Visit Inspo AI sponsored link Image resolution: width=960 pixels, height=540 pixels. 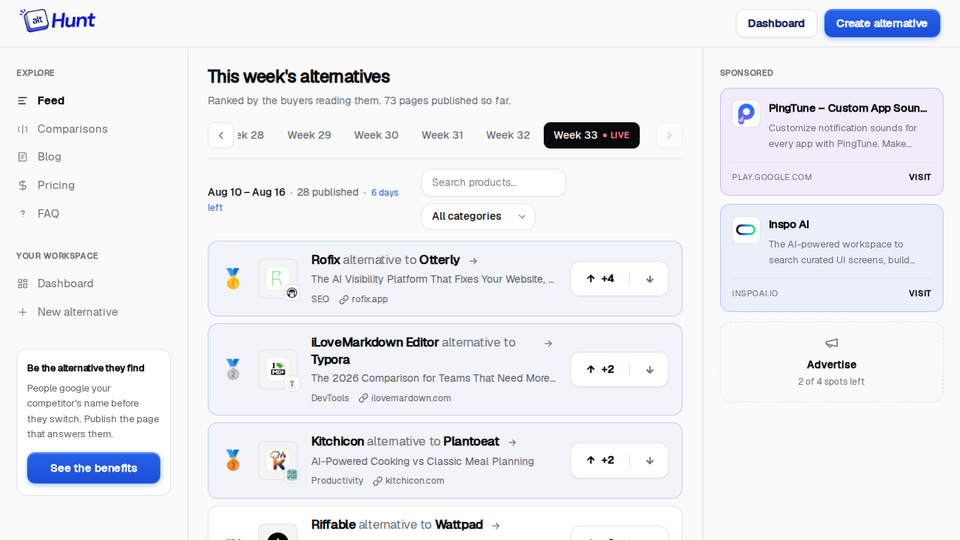pyautogui.click(x=919, y=293)
